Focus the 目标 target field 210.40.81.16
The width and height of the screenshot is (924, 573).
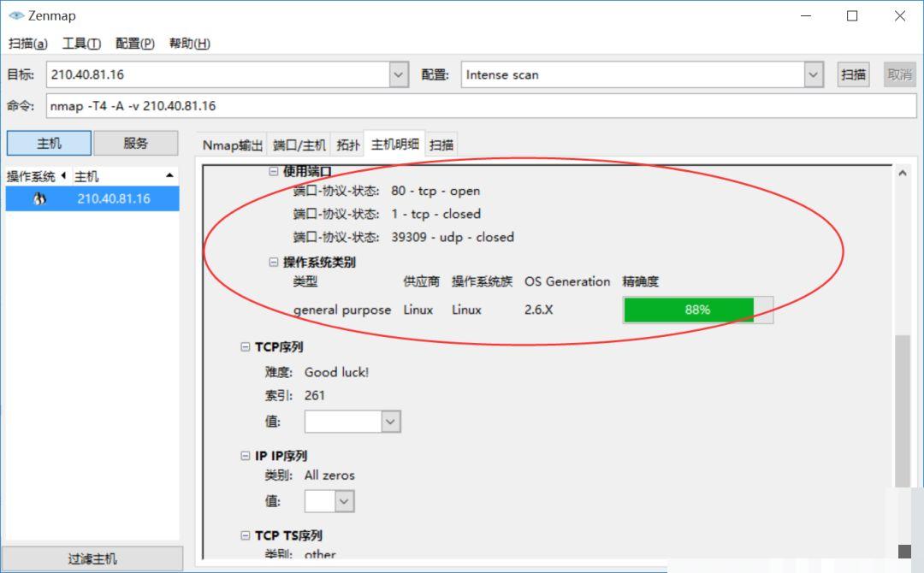coord(217,74)
